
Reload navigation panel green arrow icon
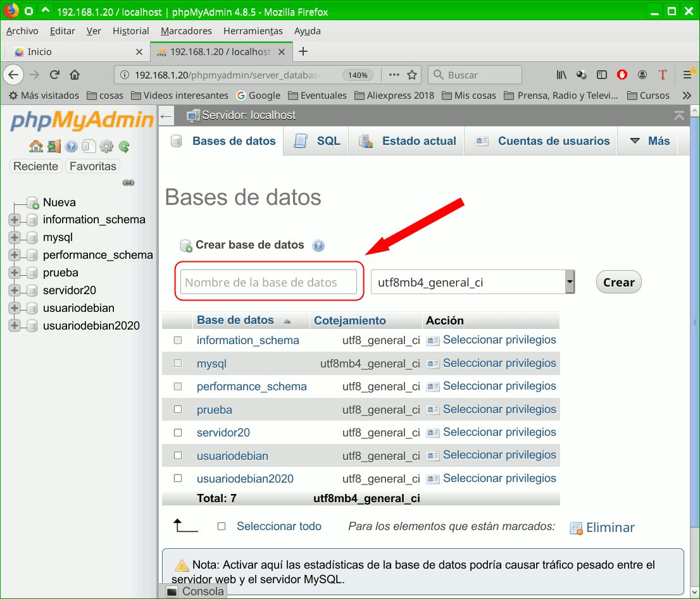(124, 146)
